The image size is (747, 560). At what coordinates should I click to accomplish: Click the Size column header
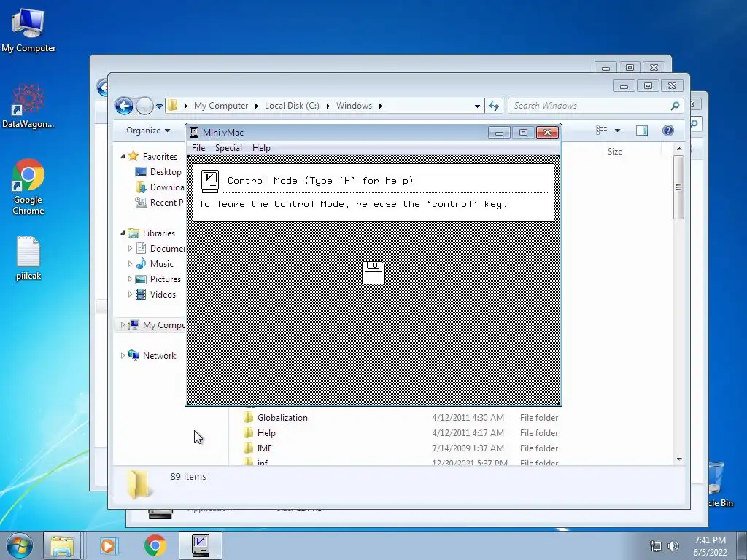click(614, 152)
